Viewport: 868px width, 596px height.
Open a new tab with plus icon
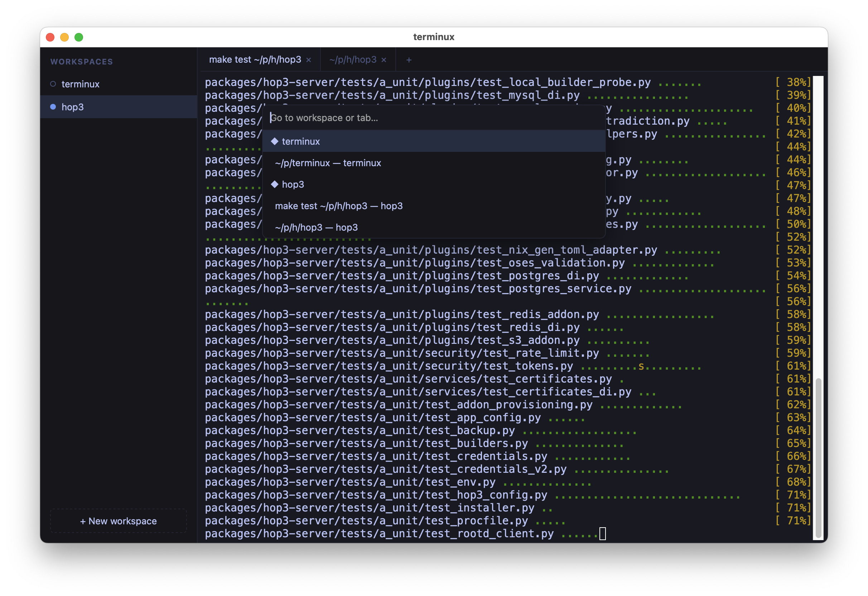click(409, 60)
